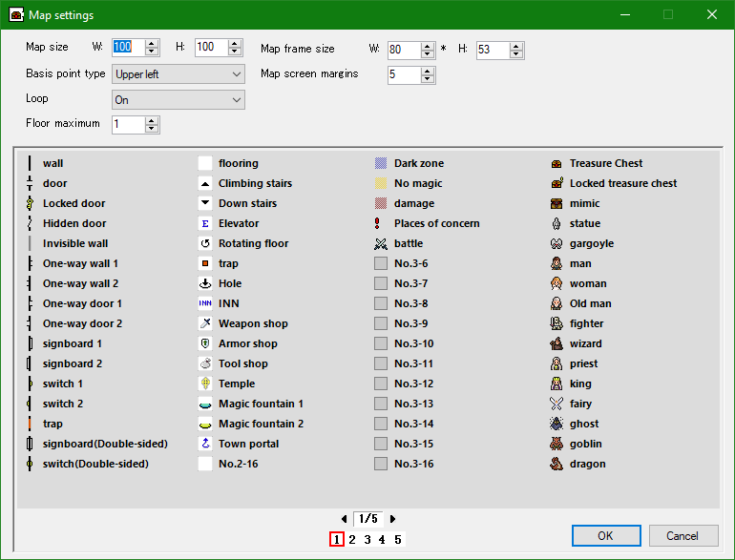Pick the dragon character icon
735x560 pixels.
556,464
